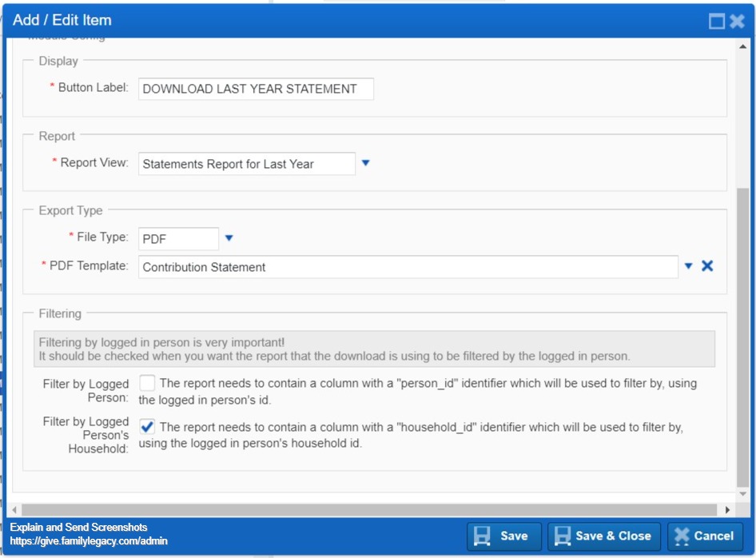This screenshot has height=558, width=756.
Task: Close the Add / Edit Item dialog
Action: click(737, 21)
